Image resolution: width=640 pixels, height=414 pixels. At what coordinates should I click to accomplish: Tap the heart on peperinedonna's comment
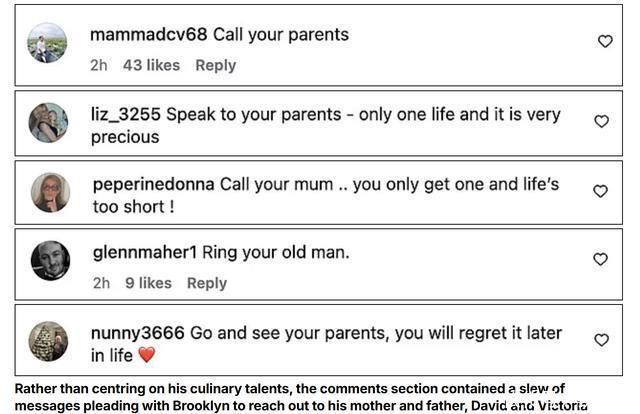(x=600, y=190)
